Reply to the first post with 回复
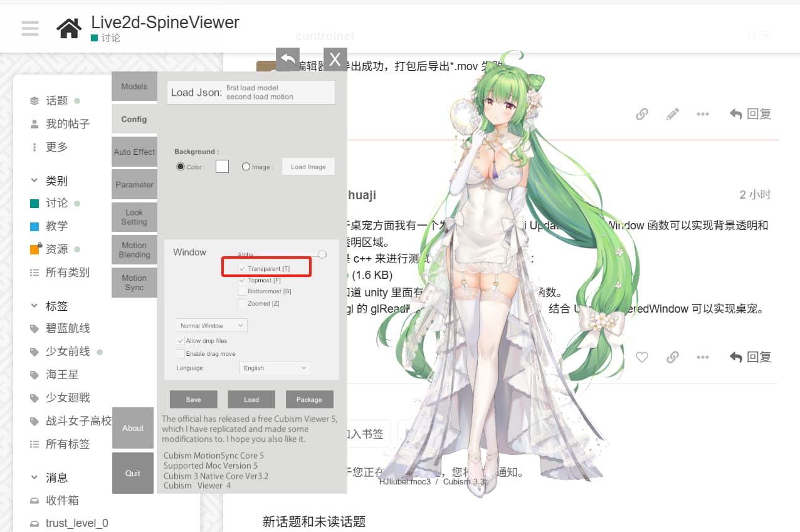The height and width of the screenshot is (532, 800). (750, 114)
